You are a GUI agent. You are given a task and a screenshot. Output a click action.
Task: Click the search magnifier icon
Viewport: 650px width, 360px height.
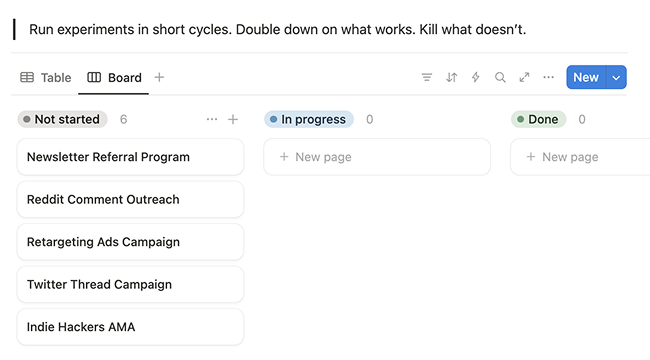pyautogui.click(x=500, y=77)
